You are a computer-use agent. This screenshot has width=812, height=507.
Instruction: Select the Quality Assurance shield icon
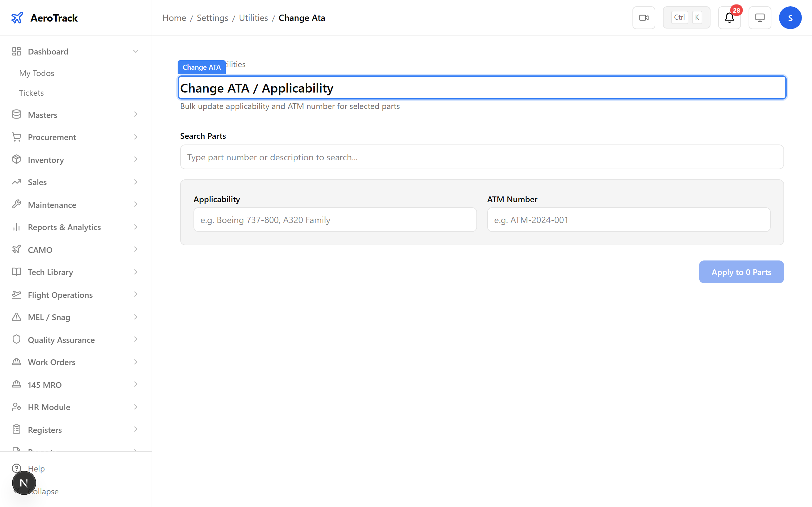pos(16,339)
